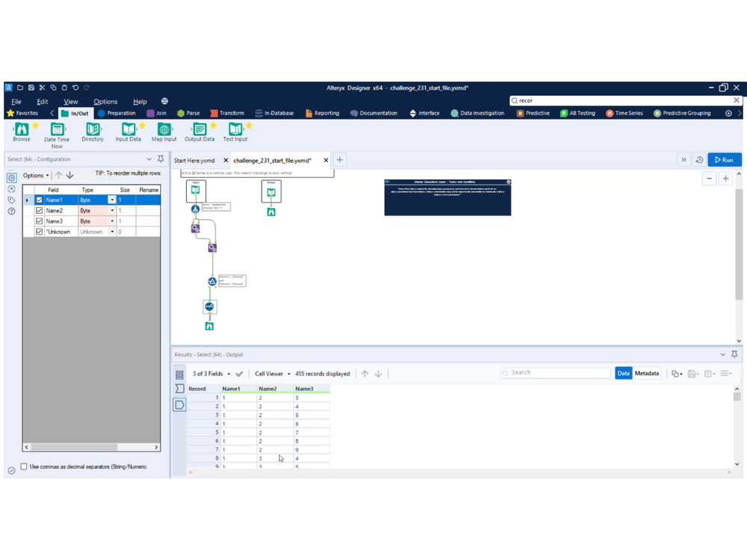Uncheck the Name2 field checkbox

(39, 211)
